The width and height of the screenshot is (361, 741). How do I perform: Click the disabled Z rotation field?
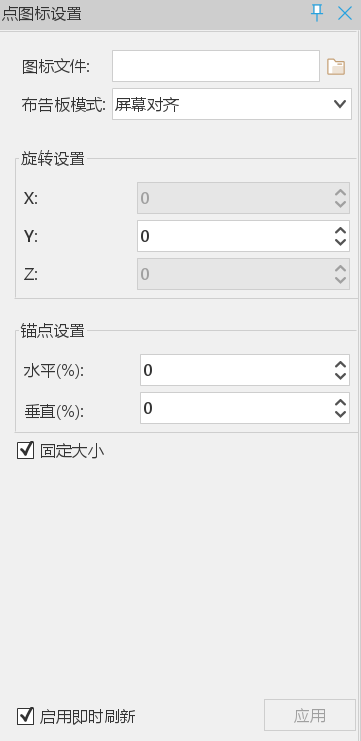(243, 274)
